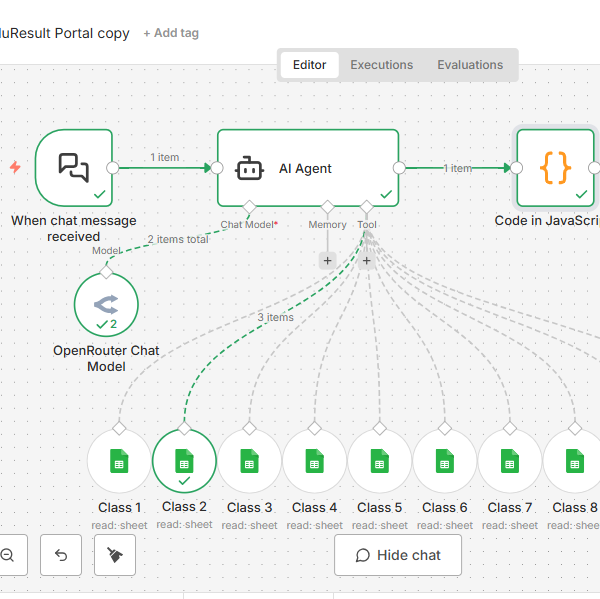Screen dimensions: 600x599
Task: Click the Chat Model diamond connector on AI Agent
Action: [x=249, y=207]
